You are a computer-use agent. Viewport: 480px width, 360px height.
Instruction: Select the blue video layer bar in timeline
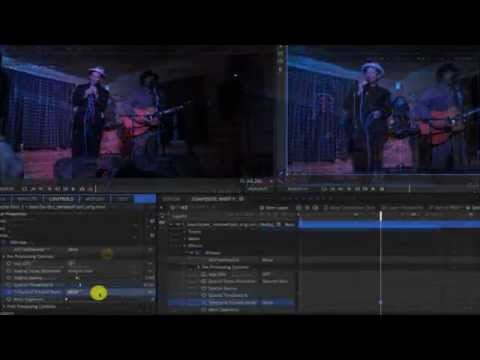(389, 225)
